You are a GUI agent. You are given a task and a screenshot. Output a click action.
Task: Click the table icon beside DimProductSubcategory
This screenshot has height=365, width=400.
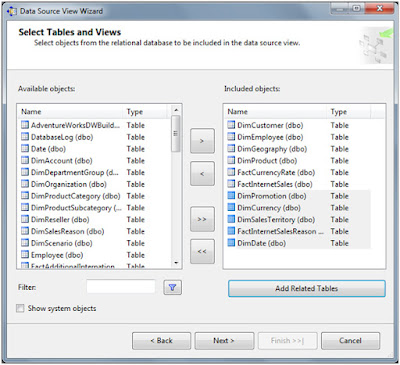(x=25, y=208)
